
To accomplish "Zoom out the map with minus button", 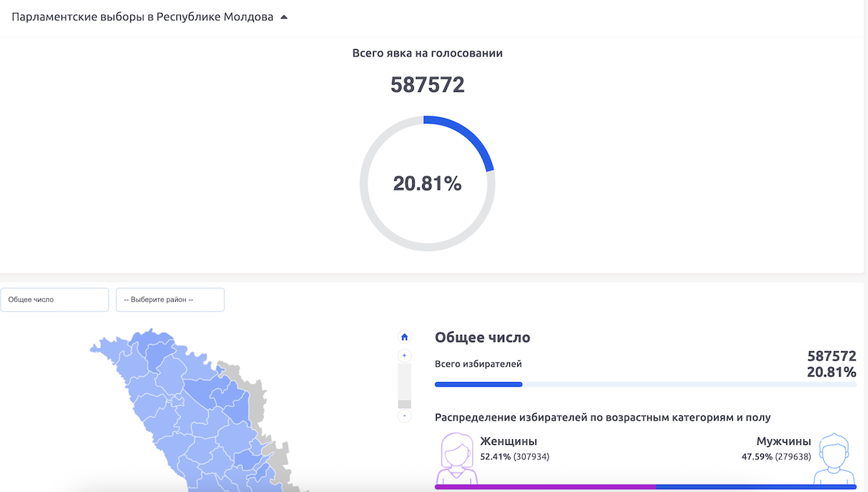I will [404, 416].
